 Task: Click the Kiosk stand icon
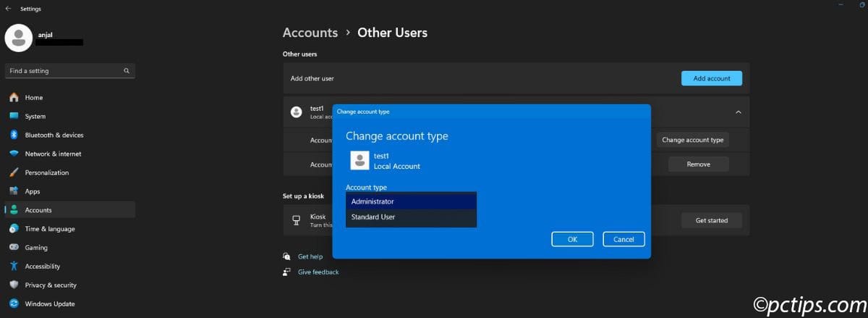[296, 220]
